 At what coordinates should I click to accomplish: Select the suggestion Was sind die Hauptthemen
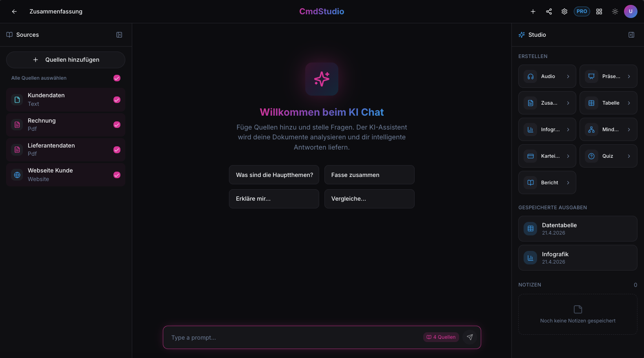[274, 175]
